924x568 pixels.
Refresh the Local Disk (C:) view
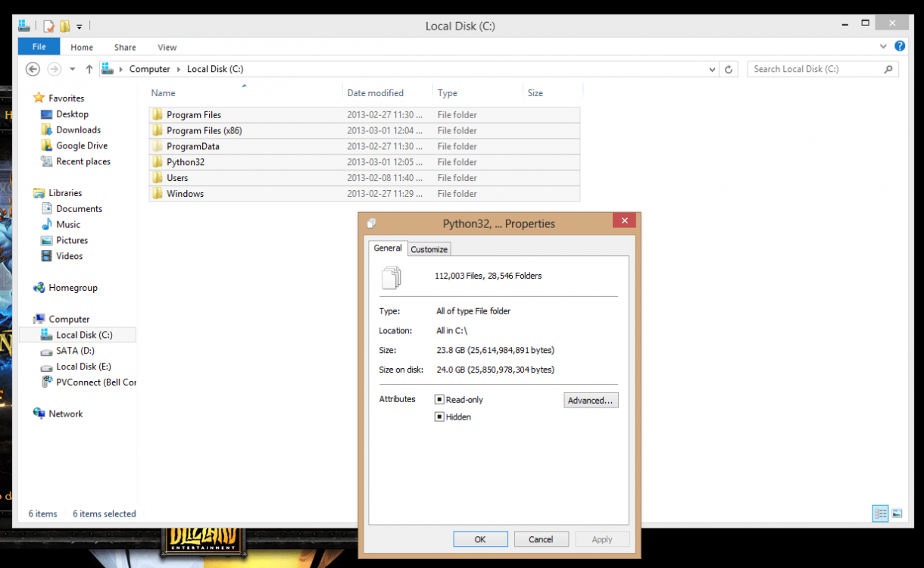[x=729, y=69]
